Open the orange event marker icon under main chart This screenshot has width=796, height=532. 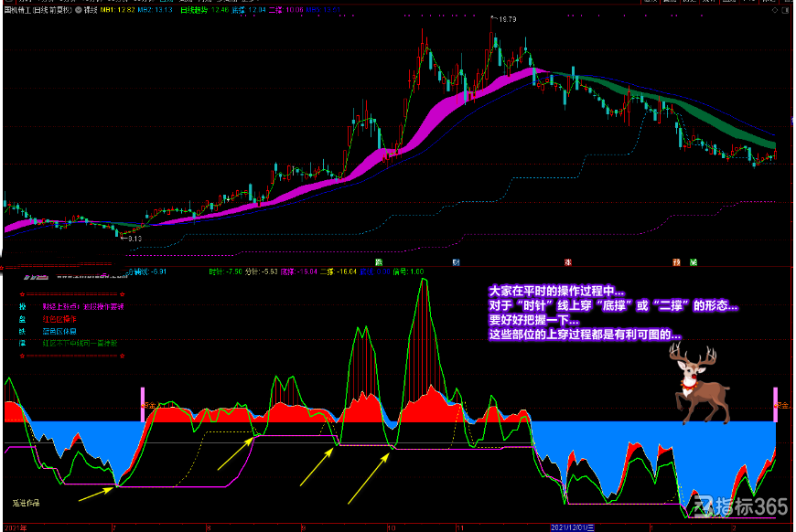pos(676,262)
